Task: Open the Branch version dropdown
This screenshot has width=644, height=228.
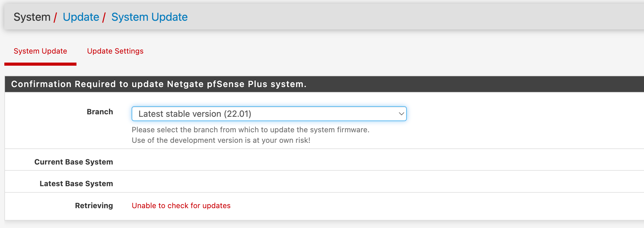Action: [269, 114]
